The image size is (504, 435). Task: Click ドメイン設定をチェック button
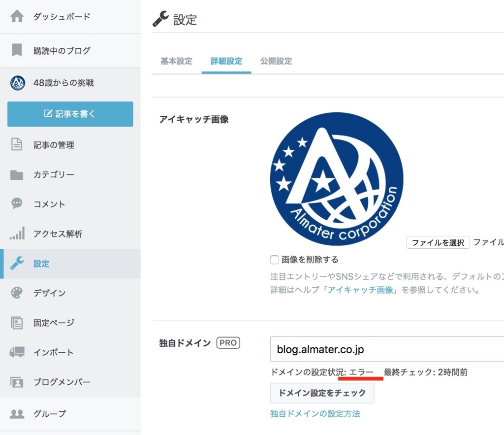[322, 393]
